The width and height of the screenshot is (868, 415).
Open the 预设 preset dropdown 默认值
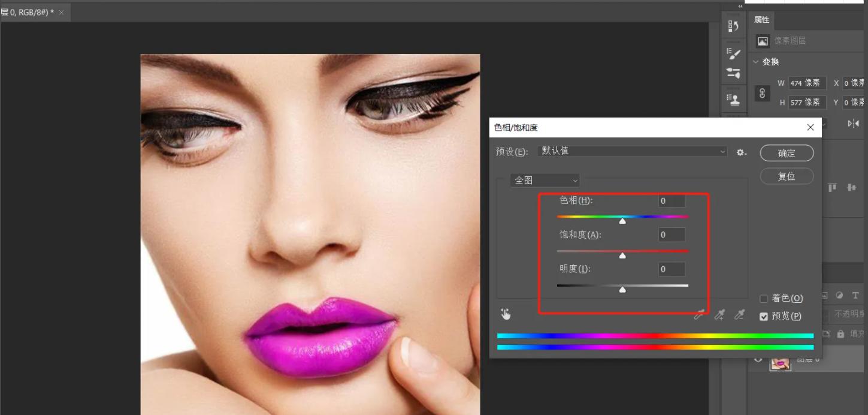tap(632, 151)
